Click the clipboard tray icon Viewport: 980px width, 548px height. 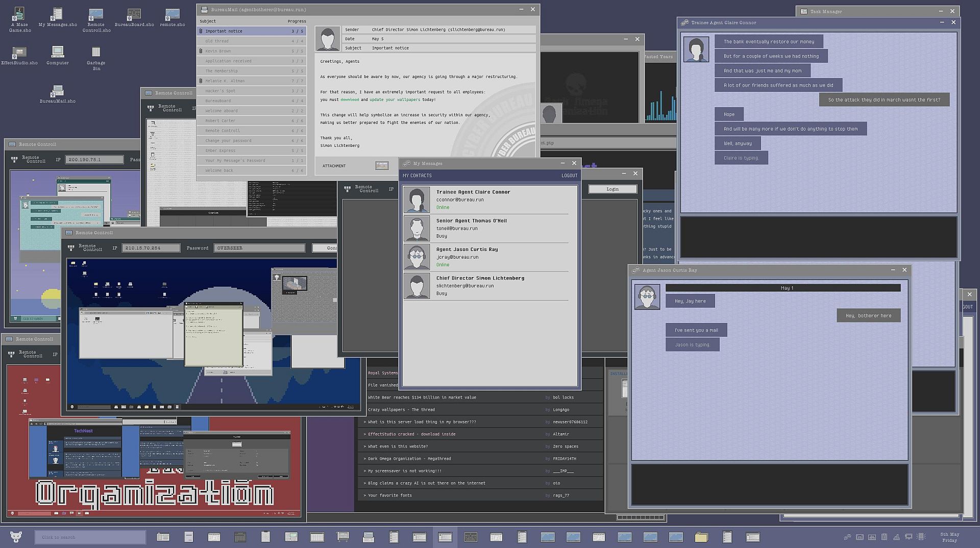click(x=884, y=537)
